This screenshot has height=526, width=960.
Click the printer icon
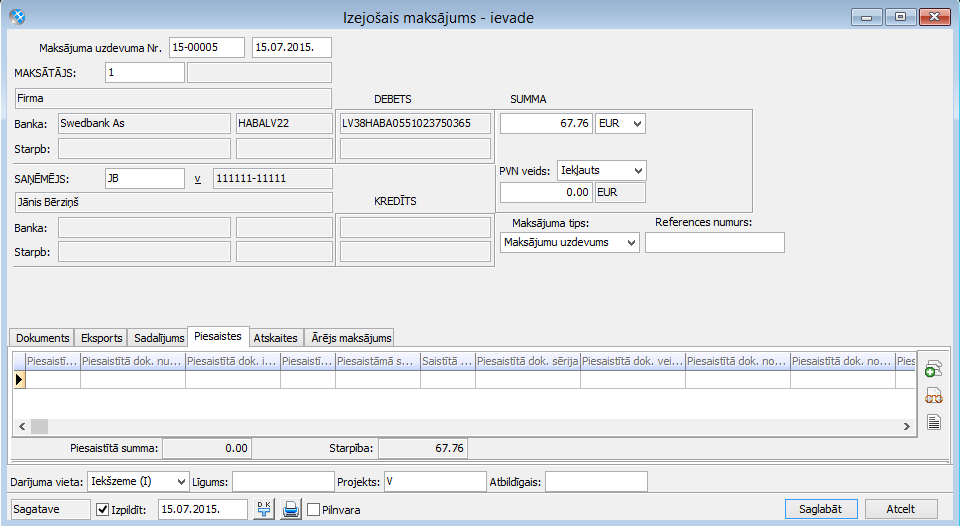291,509
